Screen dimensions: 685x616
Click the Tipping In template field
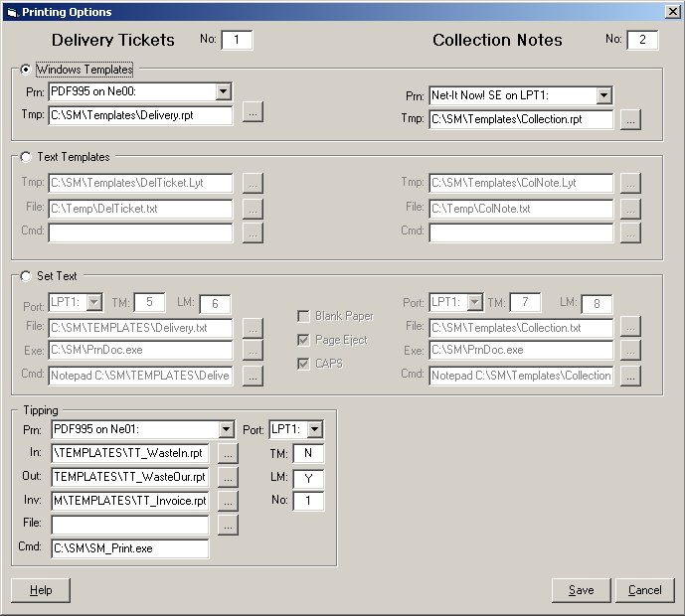tap(130, 453)
